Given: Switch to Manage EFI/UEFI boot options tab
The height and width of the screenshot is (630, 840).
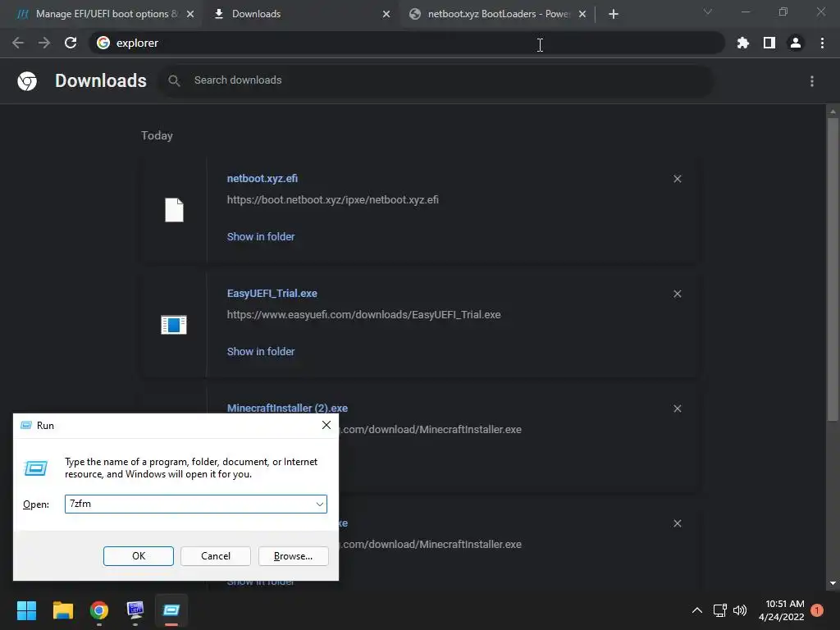Looking at the screenshot, I should pyautogui.click(x=102, y=14).
